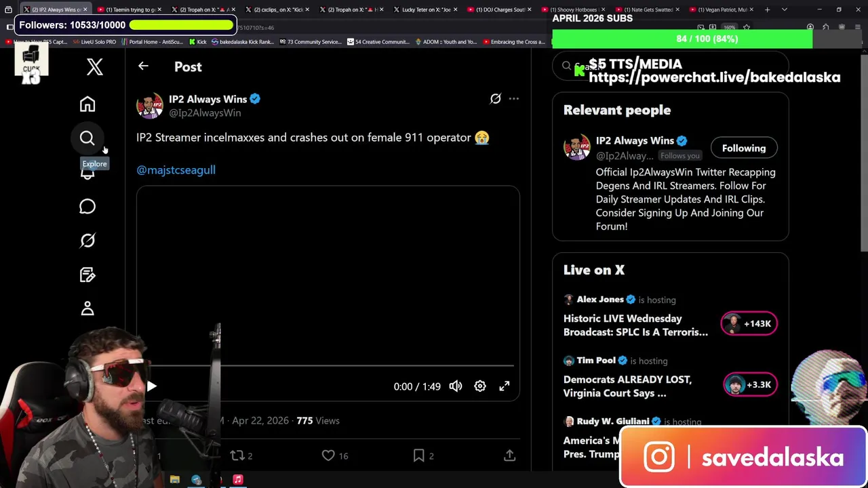
Task: Open File Explorer from the taskbar
Action: (x=175, y=480)
